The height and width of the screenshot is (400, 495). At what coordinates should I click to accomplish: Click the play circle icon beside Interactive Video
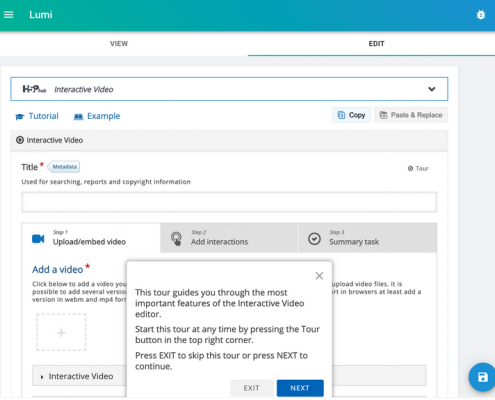click(x=20, y=140)
